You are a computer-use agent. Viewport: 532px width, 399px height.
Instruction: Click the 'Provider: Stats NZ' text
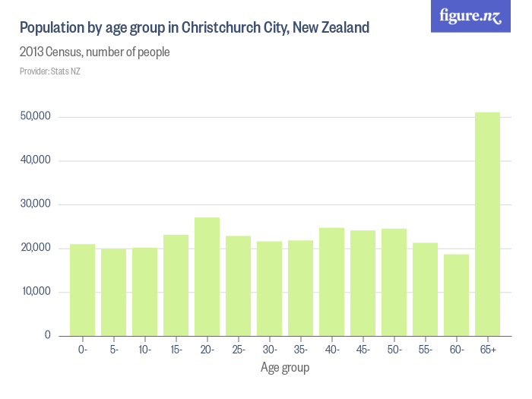click(x=49, y=71)
